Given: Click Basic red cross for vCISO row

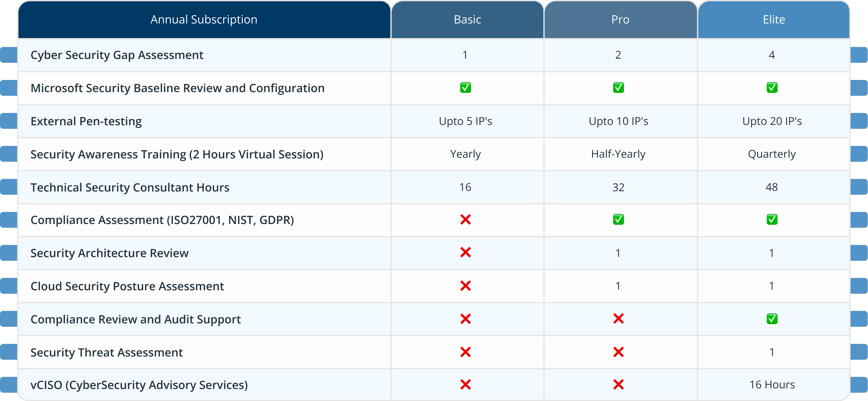Looking at the screenshot, I should click(x=465, y=385).
